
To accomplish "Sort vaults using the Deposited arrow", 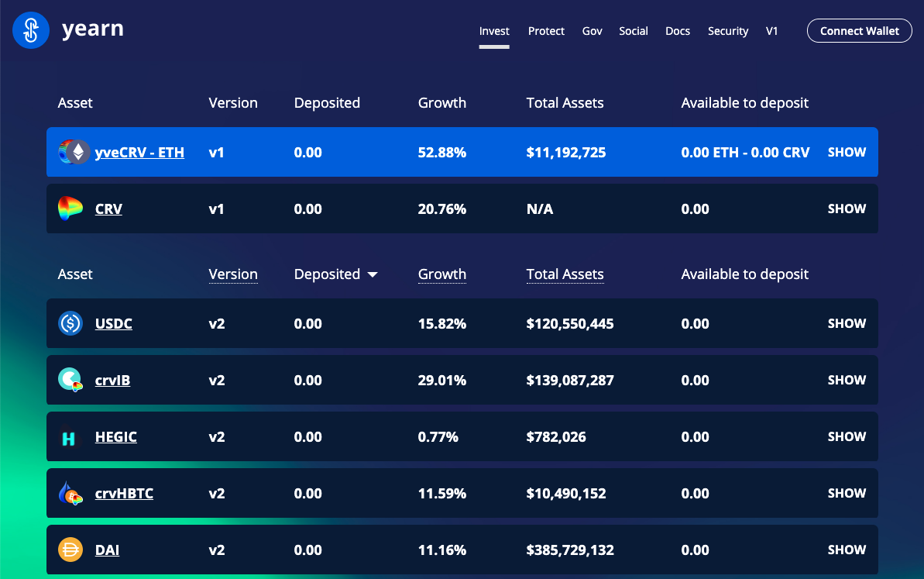I will pyautogui.click(x=373, y=274).
